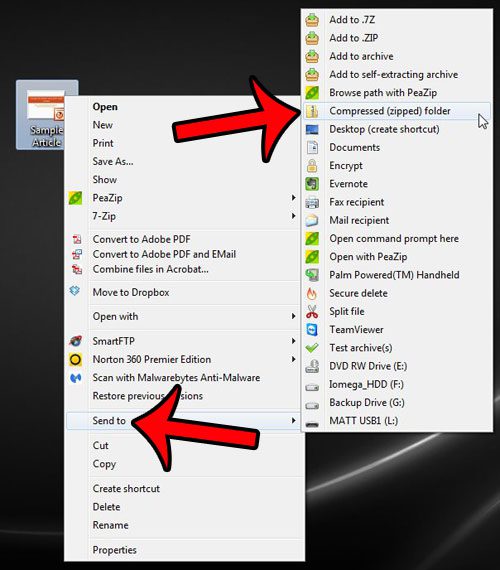
Task: Click the Open with PeaZip icon
Action: [312, 257]
